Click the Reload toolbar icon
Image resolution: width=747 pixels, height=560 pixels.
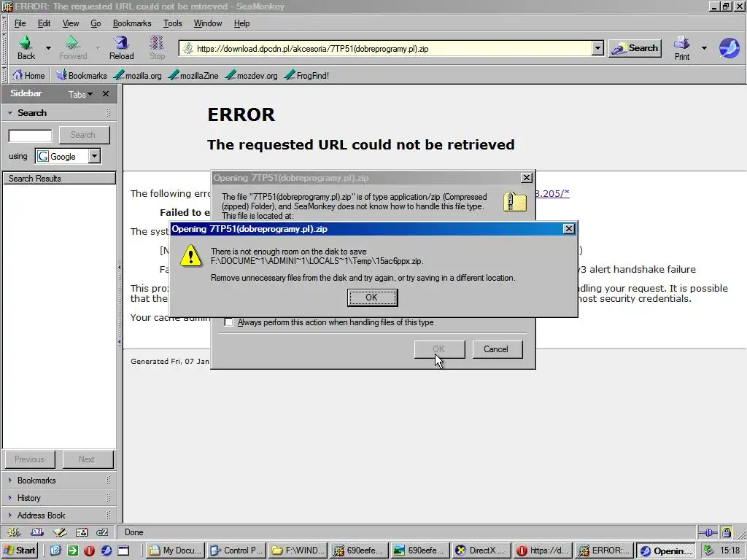(122, 42)
